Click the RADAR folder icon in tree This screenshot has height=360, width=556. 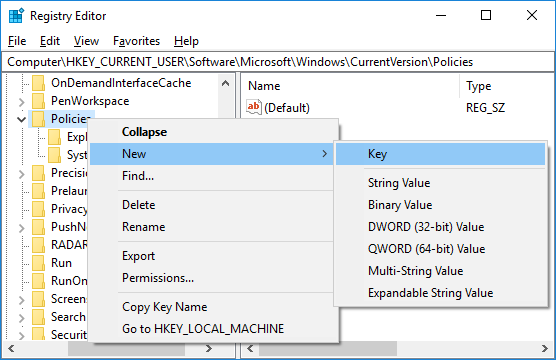coord(38,245)
